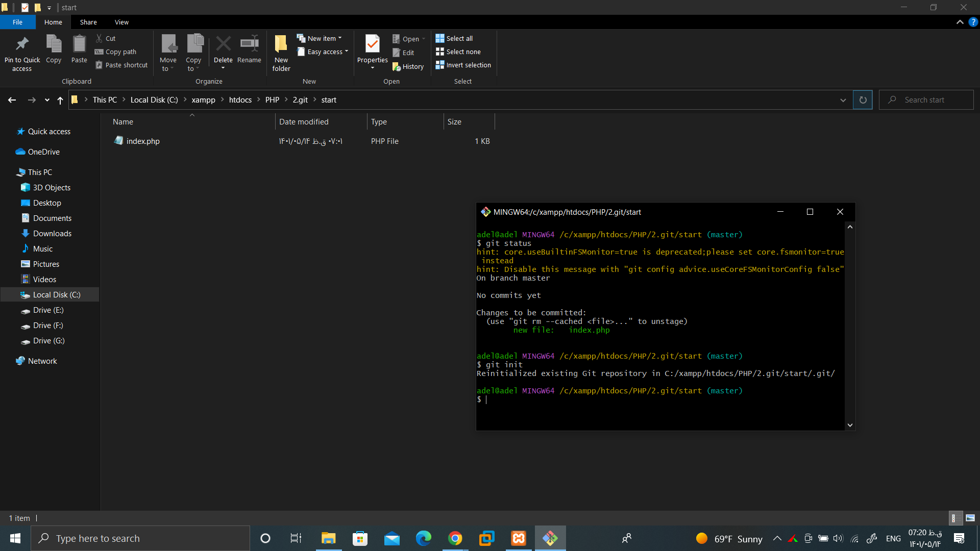
Task: Sort by Date modified column
Action: pos(321,121)
